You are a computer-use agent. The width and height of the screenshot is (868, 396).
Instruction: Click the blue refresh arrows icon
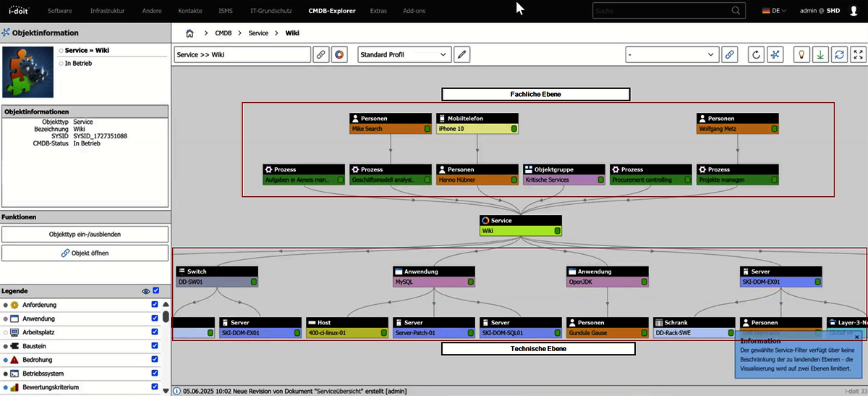point(840,55)
